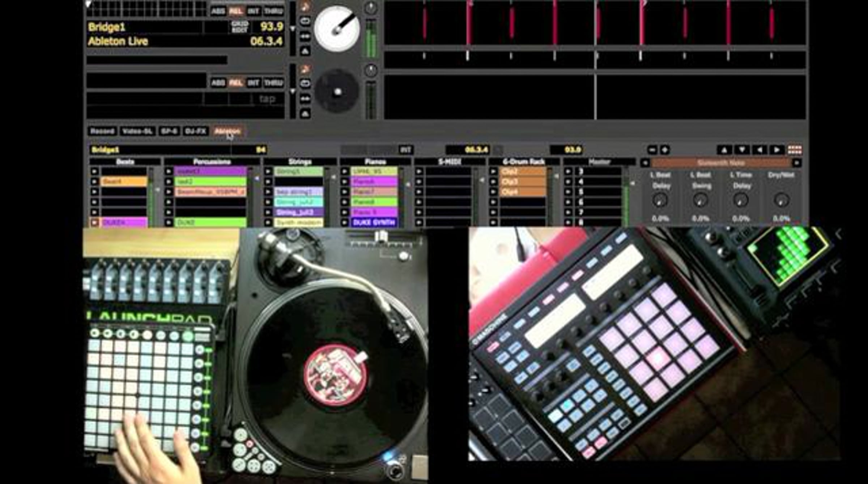Select the Ableton tab
Screen dimensions: 868x484
(227, 131)
